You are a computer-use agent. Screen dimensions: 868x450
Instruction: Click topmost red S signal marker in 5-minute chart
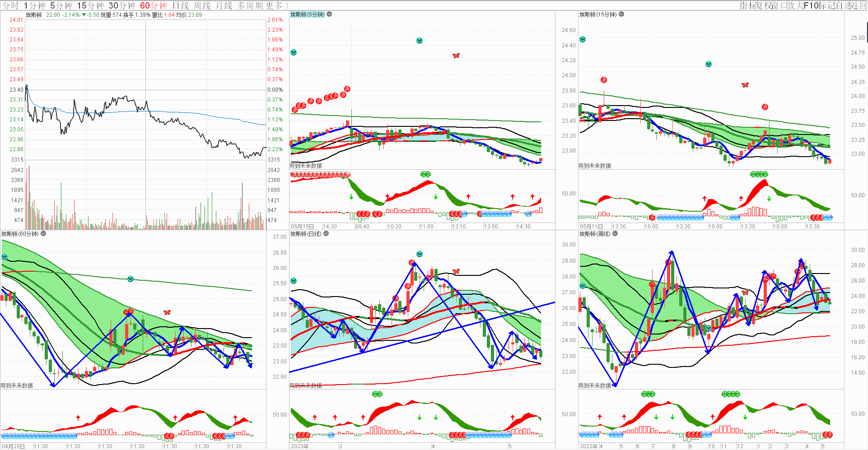point(347,88)
